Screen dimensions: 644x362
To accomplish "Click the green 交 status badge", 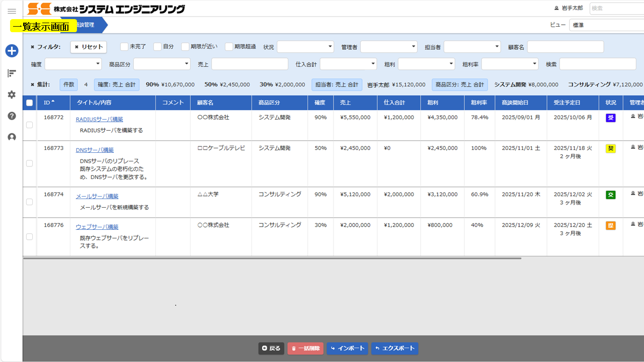I will [610, 195].
